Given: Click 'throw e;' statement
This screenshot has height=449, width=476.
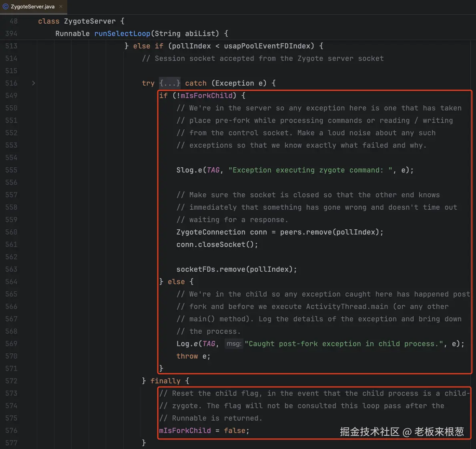Looking at the screenshot, I should [193, 356].
